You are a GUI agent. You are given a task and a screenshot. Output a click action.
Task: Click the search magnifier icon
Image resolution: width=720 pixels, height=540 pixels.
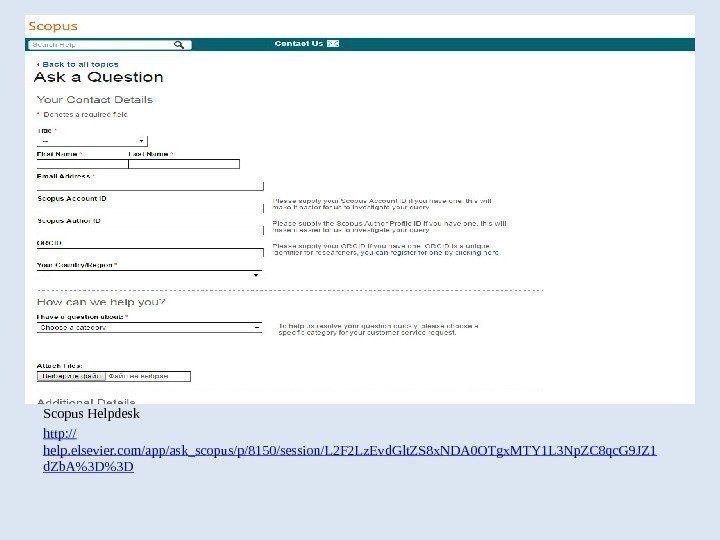pyautogui.click(x=179, y=45)
